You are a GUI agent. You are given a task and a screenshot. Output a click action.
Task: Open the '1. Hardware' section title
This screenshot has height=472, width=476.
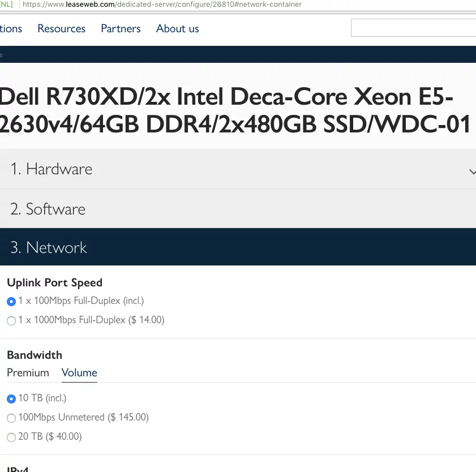(51, 169)
